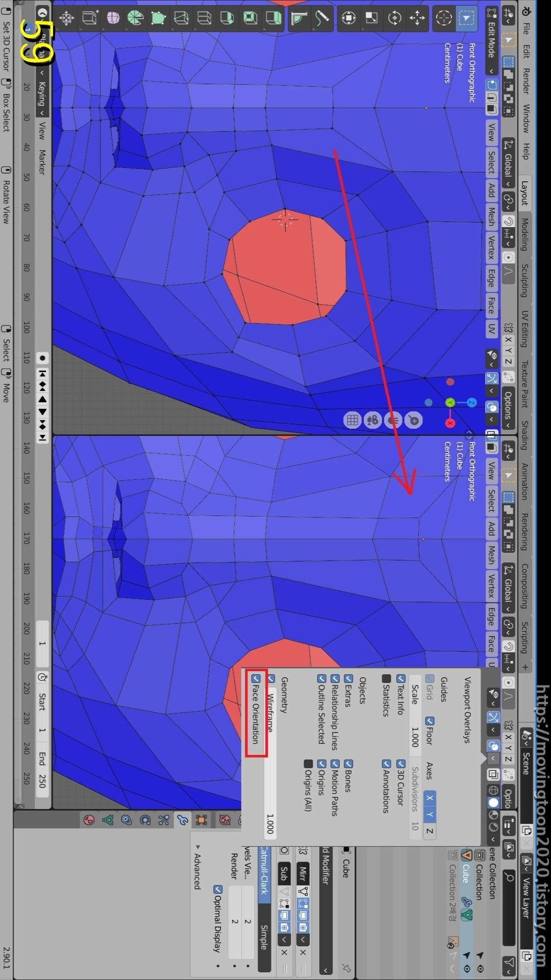This screenshot has height=980, width=551.
Task: Enable the Statistics overlay checkbox
Action: pyautogui.click(x=387, y=678)
